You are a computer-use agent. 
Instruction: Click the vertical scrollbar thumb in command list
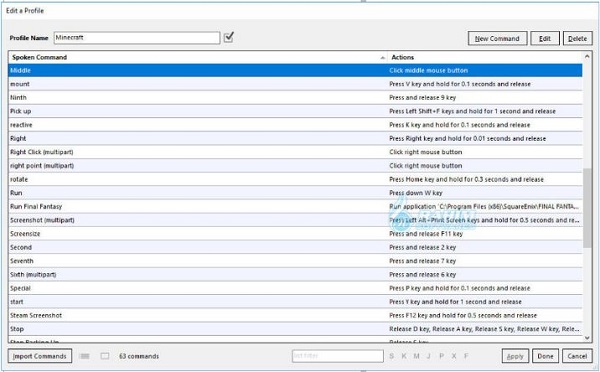[587, 208]
